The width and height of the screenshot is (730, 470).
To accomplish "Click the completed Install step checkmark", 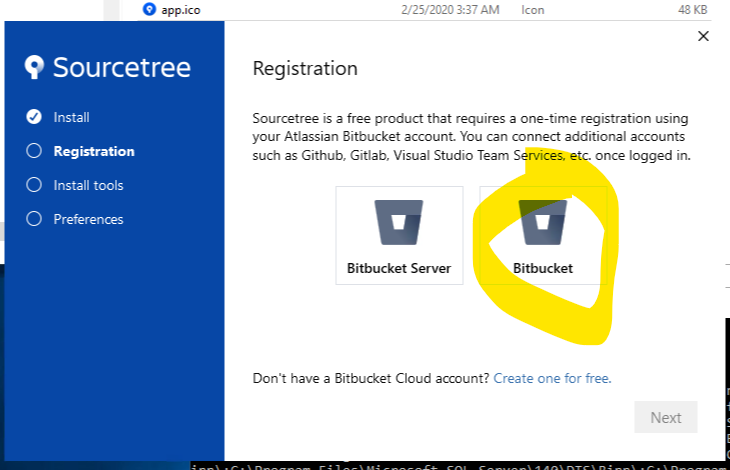I will point(34,117).
